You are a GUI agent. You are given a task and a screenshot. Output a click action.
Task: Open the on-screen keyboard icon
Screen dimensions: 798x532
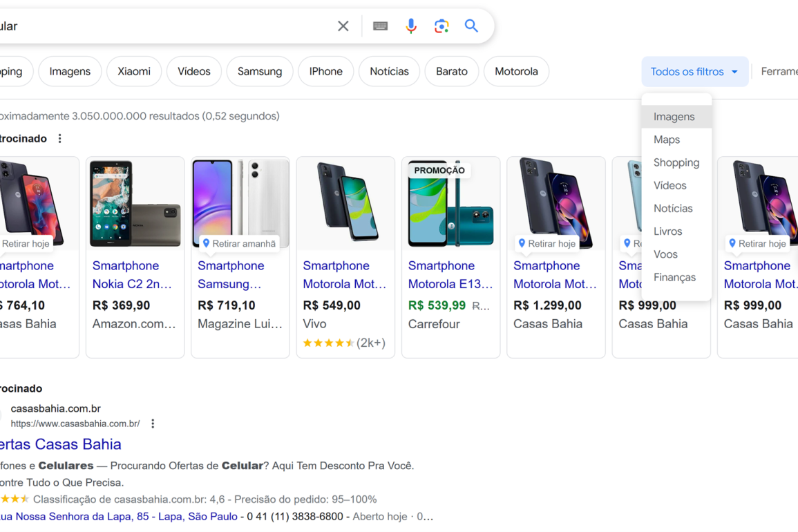tap(380, 26)
